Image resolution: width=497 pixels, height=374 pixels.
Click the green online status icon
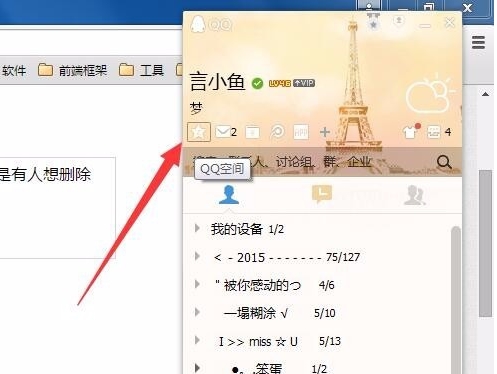(x=257, y=83)
